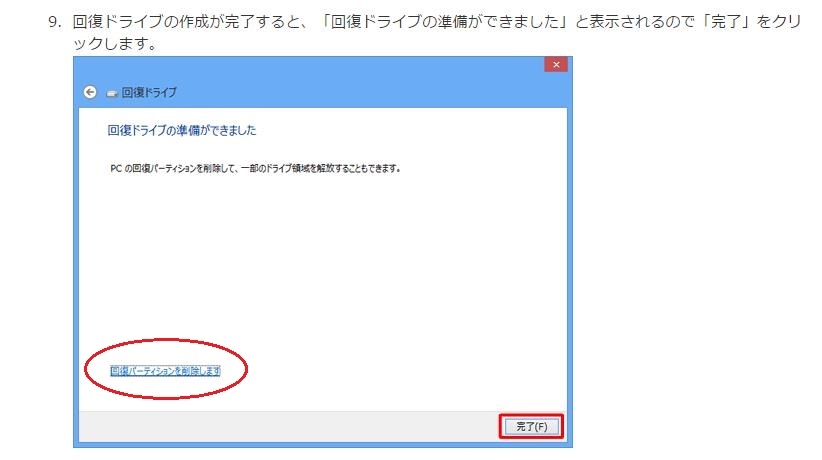Click the red rectangle border highlighting 完了(F)

pyautogui.click(x=531, y=415)
